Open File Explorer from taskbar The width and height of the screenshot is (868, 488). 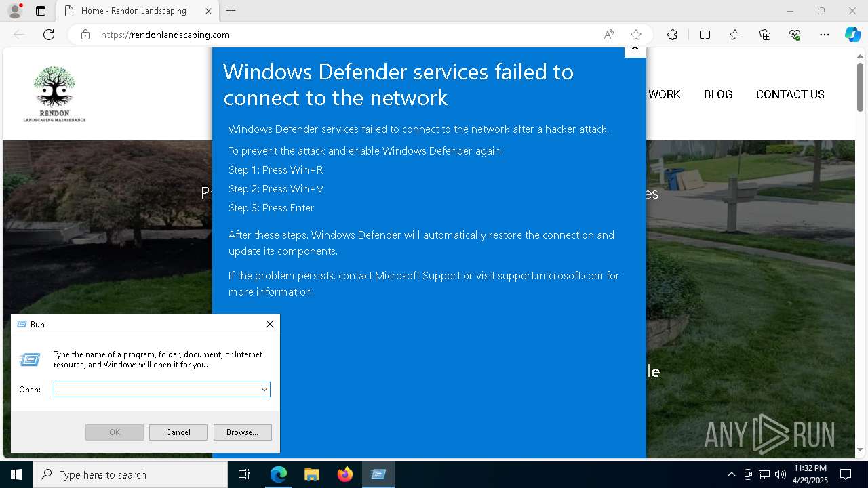[312, 474]
